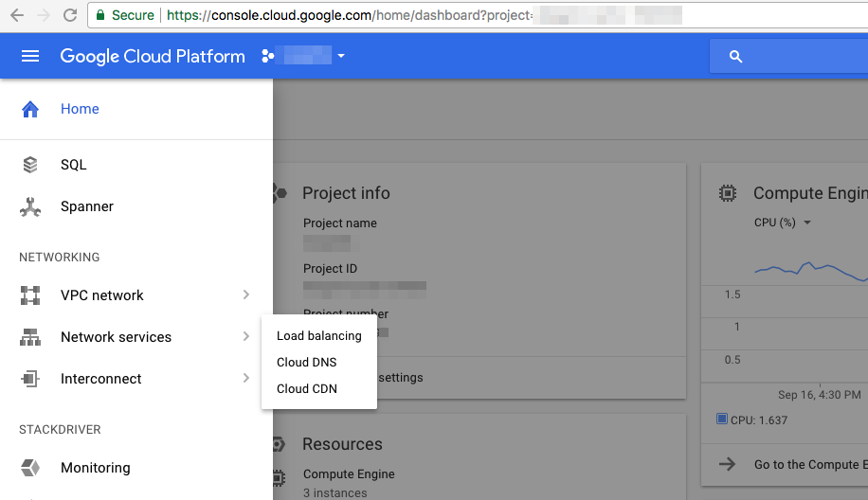
Task: Click the '3 instances' text
Action: coord(335,492)
